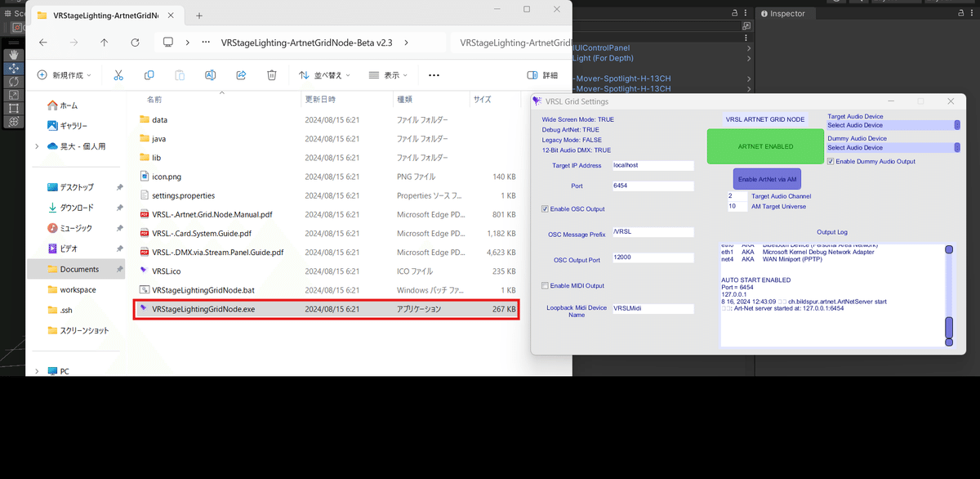Image resolution: width=980 pixels, height=479 pixels.
Task: Click the Output Log vertical scrollbar
Action: pos(949,294)
